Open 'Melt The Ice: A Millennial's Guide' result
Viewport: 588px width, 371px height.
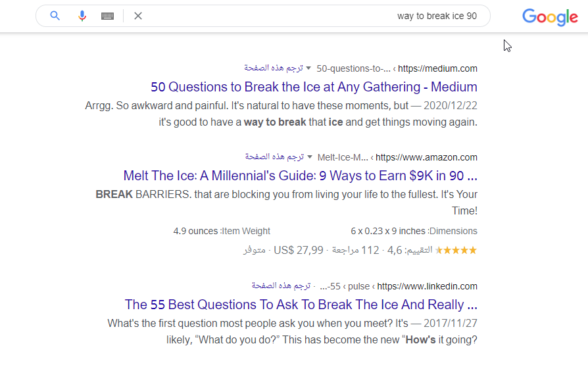(300, 176)
